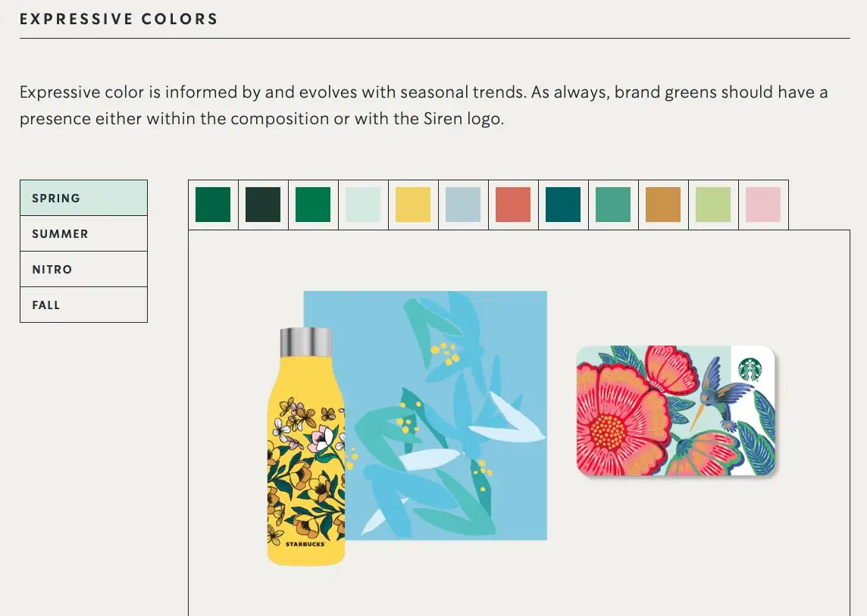Open the hummingbird gift card artwork
Viewport: 867px width, 616px height.
[x=675, y=409]
